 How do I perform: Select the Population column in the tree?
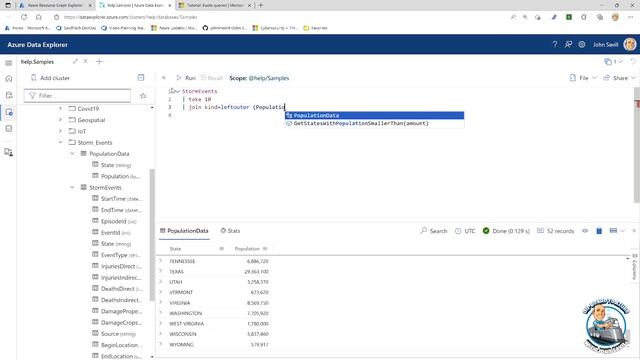pos(116,176)
